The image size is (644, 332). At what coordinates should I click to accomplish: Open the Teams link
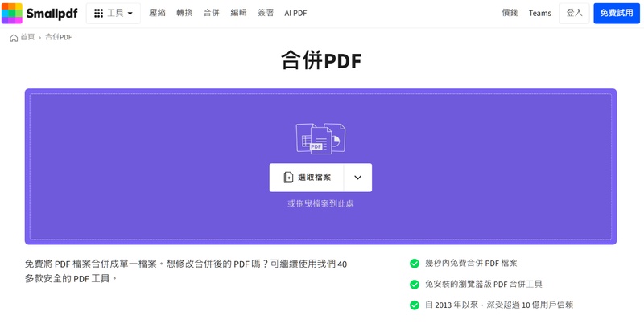(x=539, y=13)
